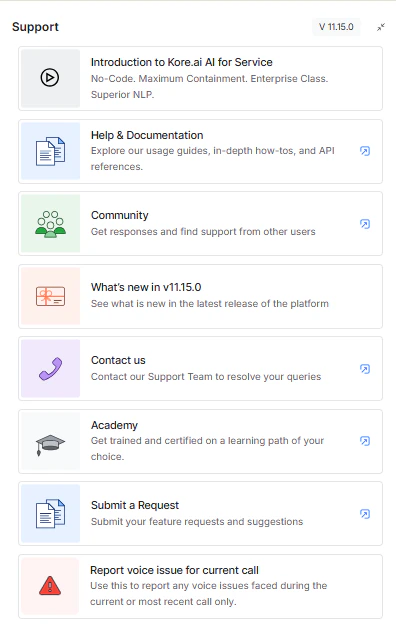Open external link arrow for Contact us
The height and width of the screenshot is (642, 396).
point(365,369)
